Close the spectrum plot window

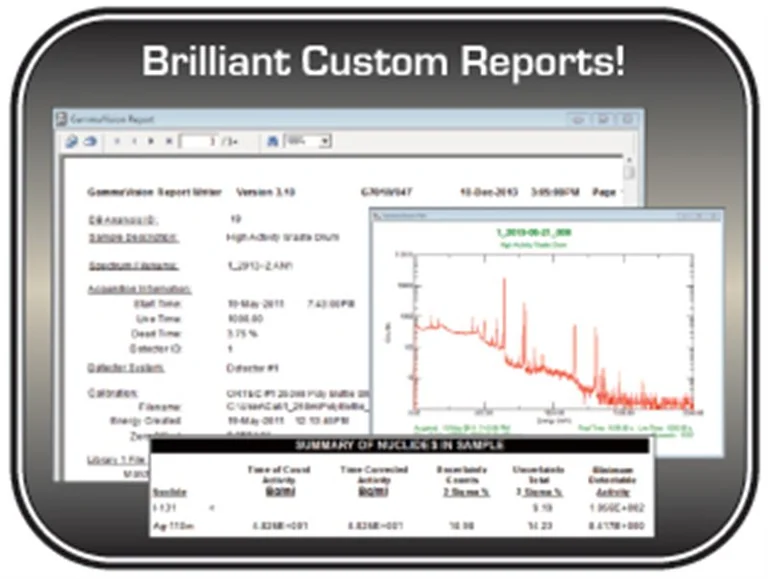point(716,216)
